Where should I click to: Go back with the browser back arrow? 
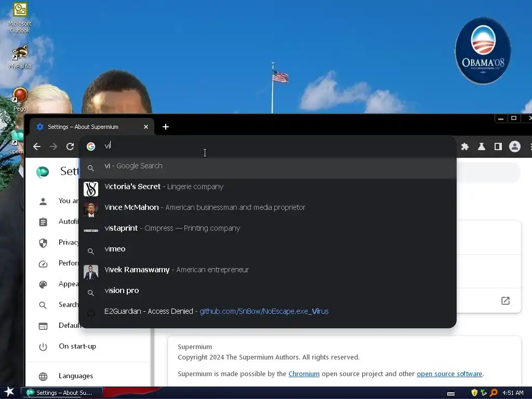[x=37, y=147]
